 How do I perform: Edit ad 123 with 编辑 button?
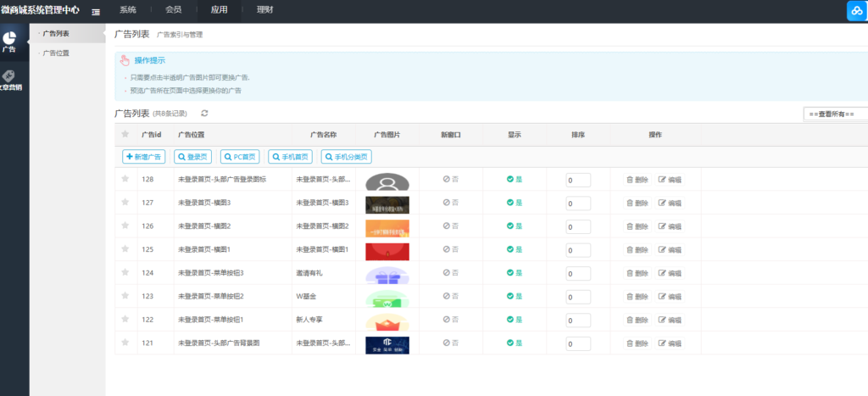click(670, 297)
